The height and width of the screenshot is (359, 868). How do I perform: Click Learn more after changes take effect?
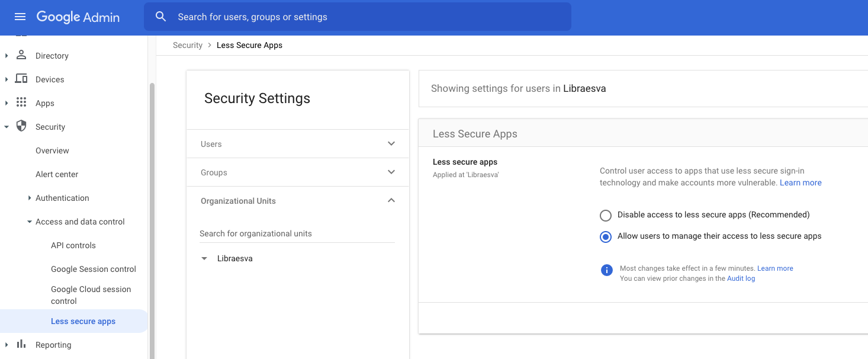[775, 268]
